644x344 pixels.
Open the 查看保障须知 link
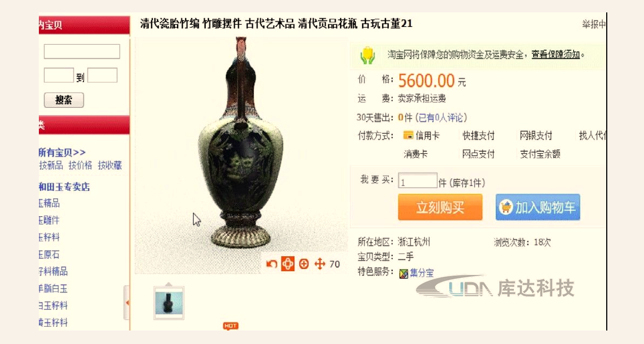pos(555,54)
